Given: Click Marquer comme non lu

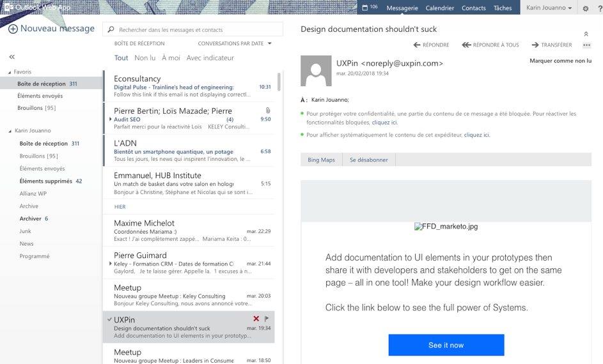Looking at the screenshot, I should click(x=560, y=61).
